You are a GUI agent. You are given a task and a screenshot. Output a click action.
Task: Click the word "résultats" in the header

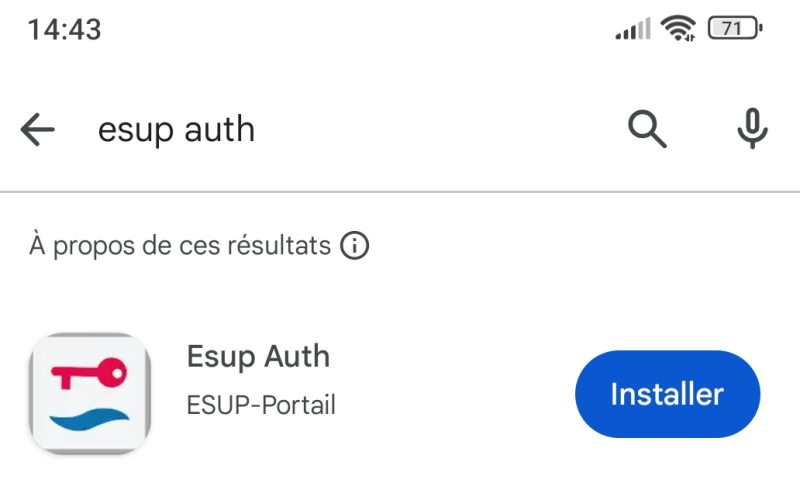[279, 245]
